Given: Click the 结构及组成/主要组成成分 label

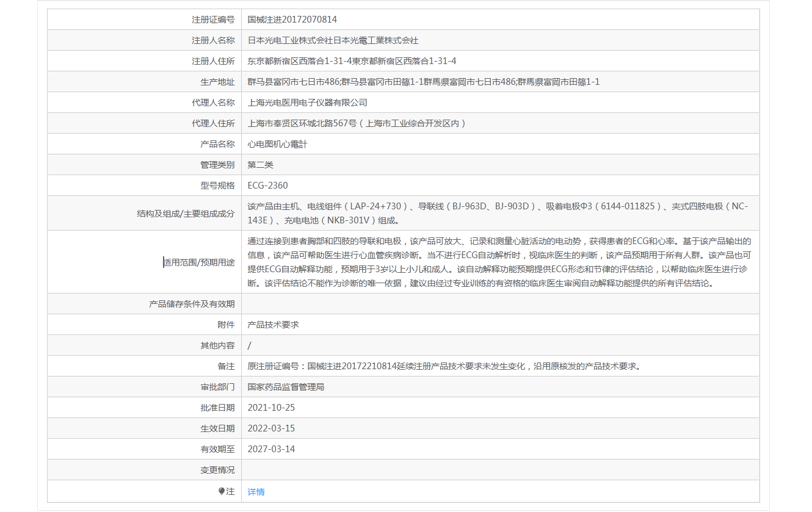Looking at the screenshot, I should [x=186, y=214].
